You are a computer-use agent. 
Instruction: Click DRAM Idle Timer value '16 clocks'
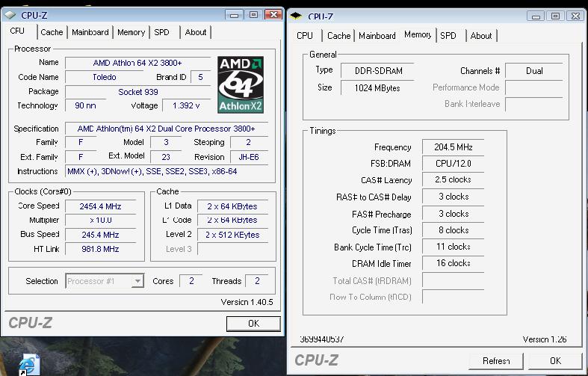click(453, 263)
